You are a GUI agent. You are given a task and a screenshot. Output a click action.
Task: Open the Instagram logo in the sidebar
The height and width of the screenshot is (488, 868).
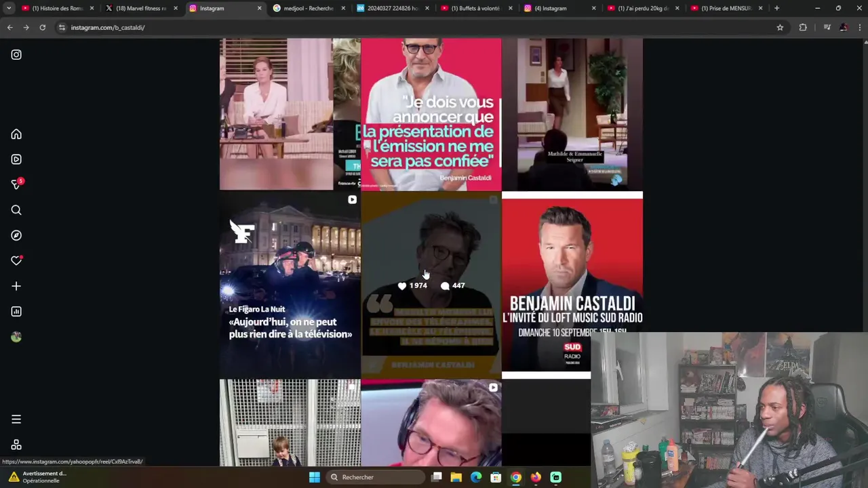pyautogui.click(x=16, y=55)
